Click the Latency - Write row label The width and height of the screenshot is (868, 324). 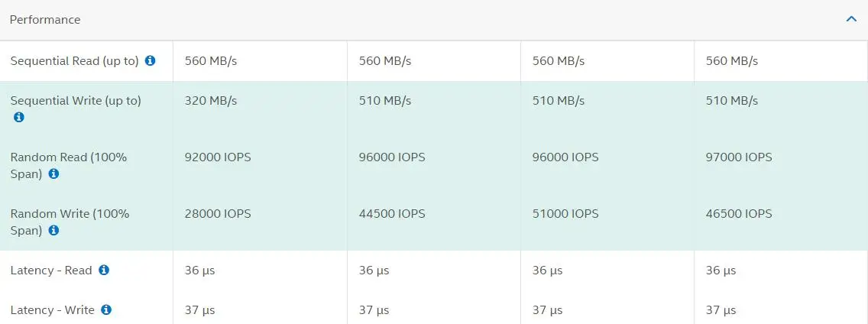53,310
